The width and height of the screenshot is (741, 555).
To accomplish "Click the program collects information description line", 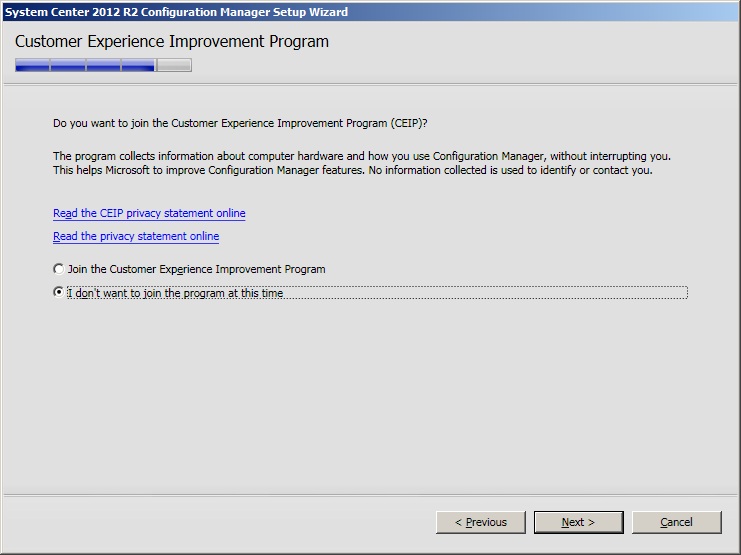I will point(361,156).
